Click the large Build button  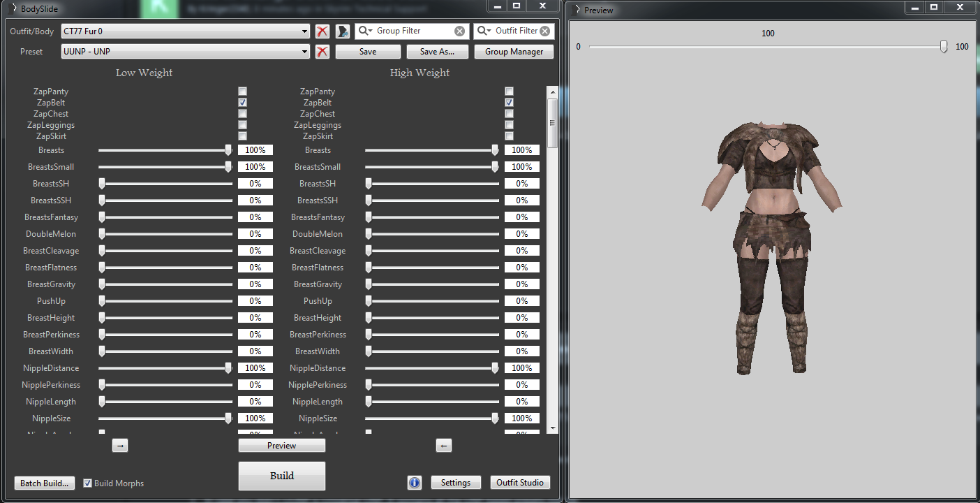(x=282, y=476)
